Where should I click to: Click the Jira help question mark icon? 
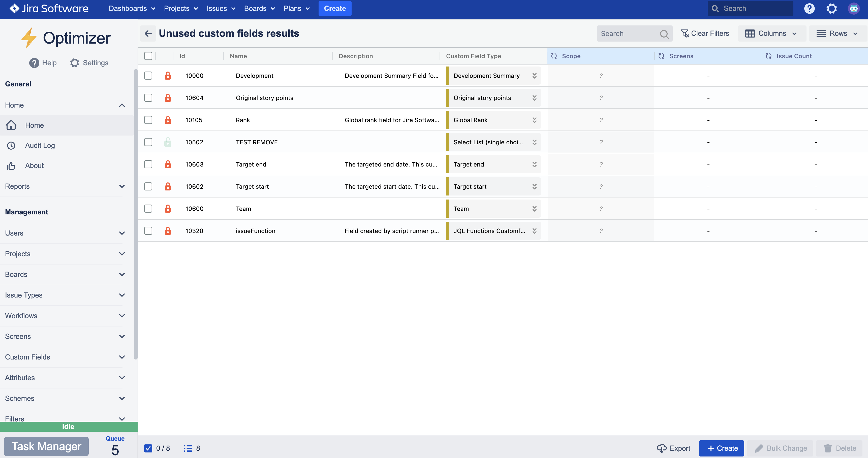809,8
